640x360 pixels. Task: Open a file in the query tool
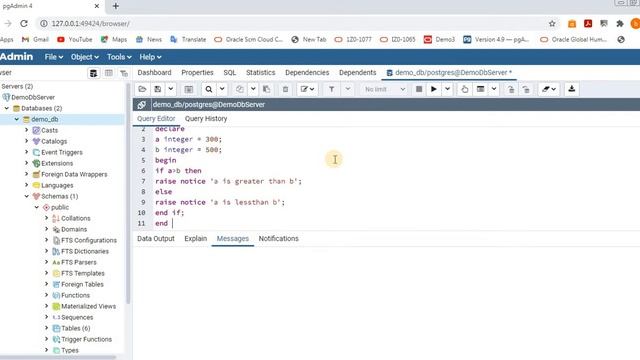(x=142, y=89)
